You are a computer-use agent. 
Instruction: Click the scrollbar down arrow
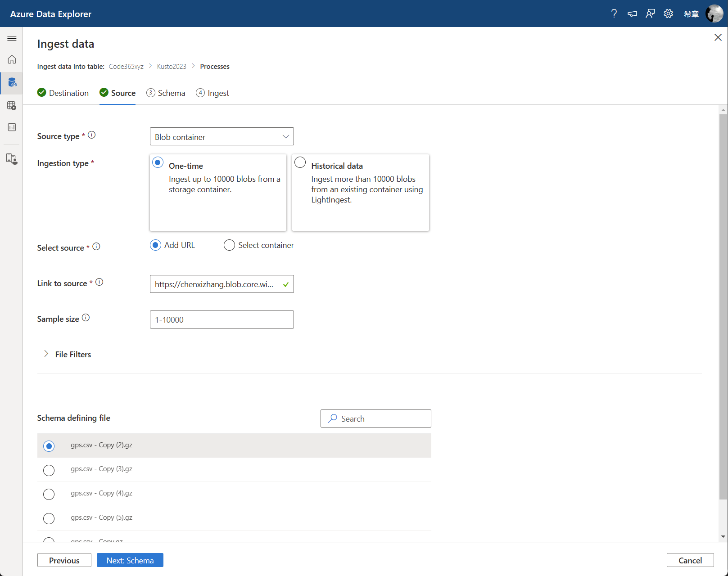pos(723,536)
